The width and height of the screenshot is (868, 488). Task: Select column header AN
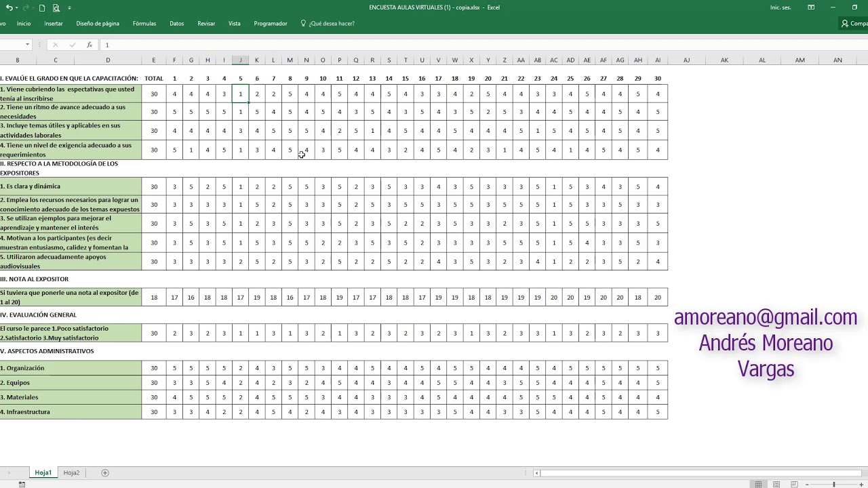coord(837,60)
